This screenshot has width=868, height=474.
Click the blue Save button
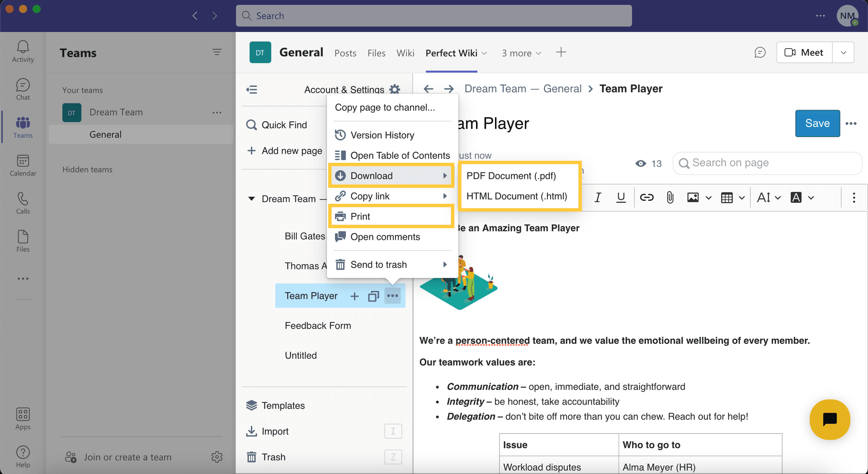817,123
